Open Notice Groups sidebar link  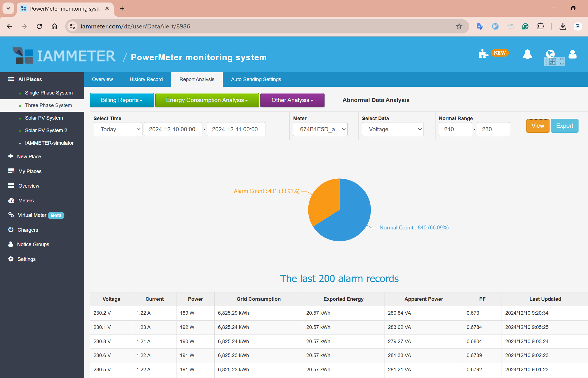tap(33, 244)
